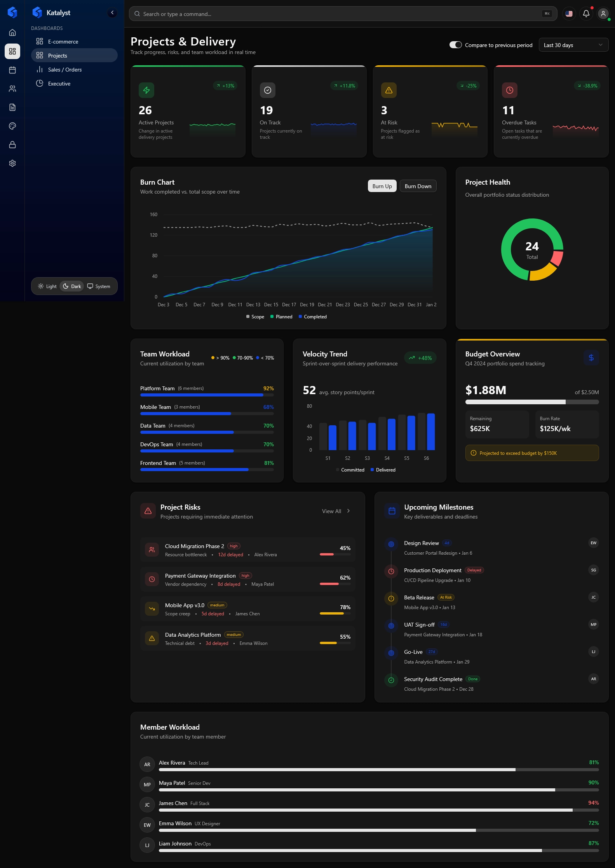The width and height of the screenshot is (615, 868).
Task: Open the notifications bell
Action: point(586,14)
